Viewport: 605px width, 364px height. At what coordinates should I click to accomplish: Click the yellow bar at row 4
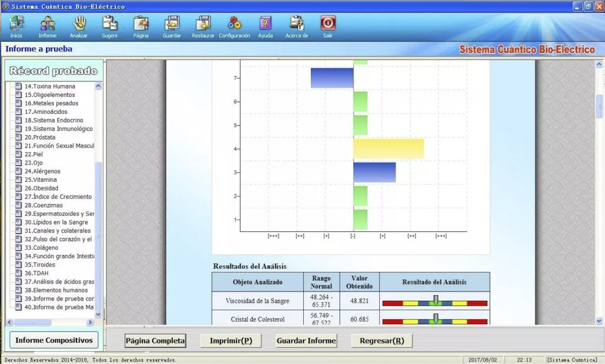(x=389, y=149)
